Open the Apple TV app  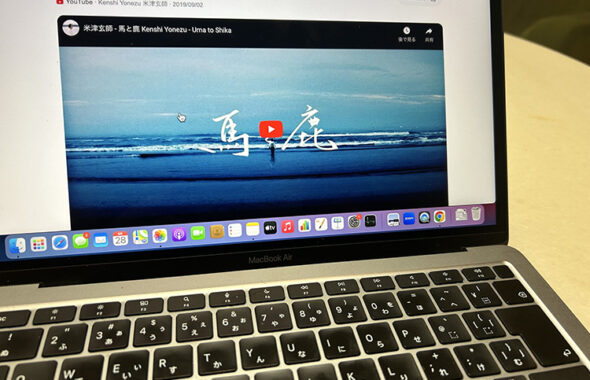(270, 228)
